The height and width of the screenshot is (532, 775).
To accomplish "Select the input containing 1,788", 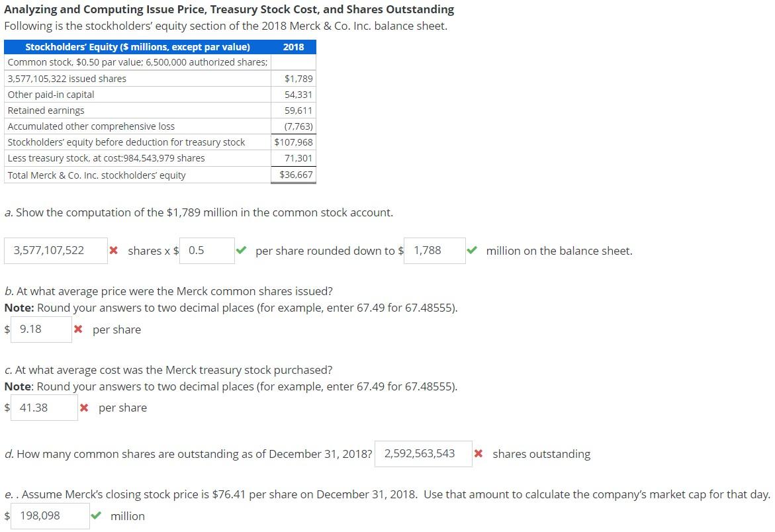I will tap(434, 250).
